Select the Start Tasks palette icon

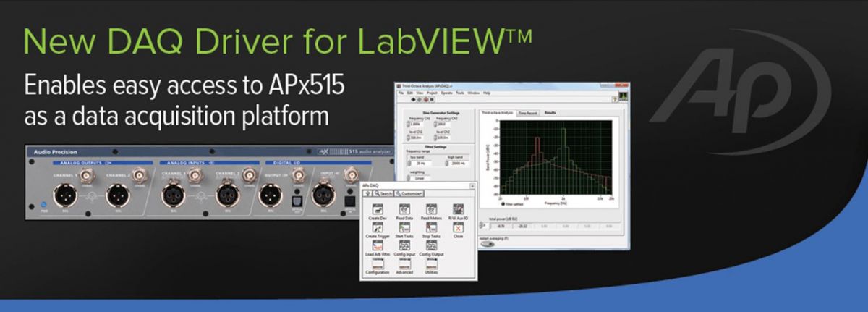405,227
